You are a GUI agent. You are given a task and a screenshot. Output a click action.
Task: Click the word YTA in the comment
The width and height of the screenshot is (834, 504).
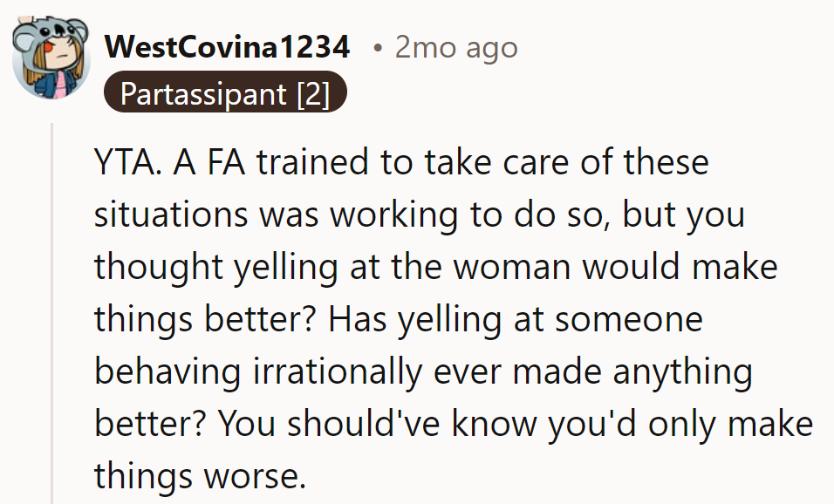point(124,162)
